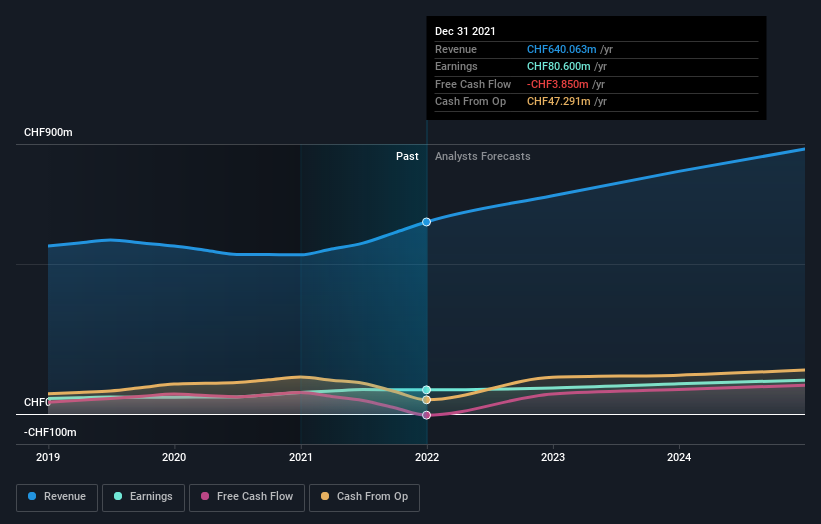Toggle the Earnings legend series
The height and width of the screenshot is (524, 821).
coord(143,497)
